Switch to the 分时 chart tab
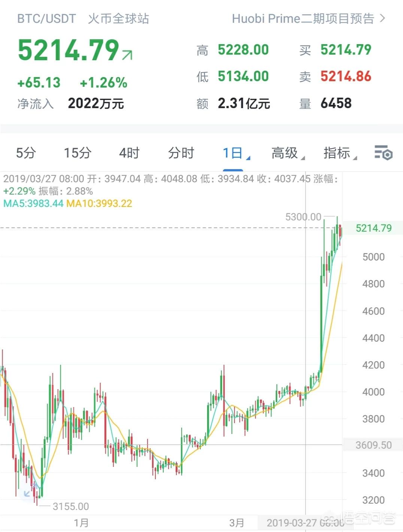Viewport: 403px width, 532px height. tap(181, 153)
